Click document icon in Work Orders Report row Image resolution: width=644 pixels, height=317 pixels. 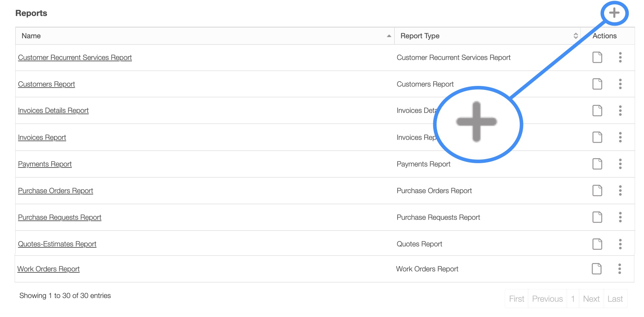(596, 269)
